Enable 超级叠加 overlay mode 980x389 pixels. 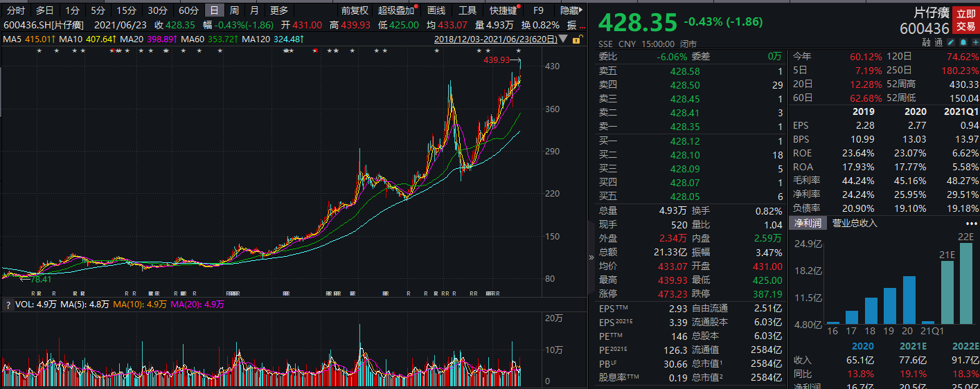(x=395, y=10)
